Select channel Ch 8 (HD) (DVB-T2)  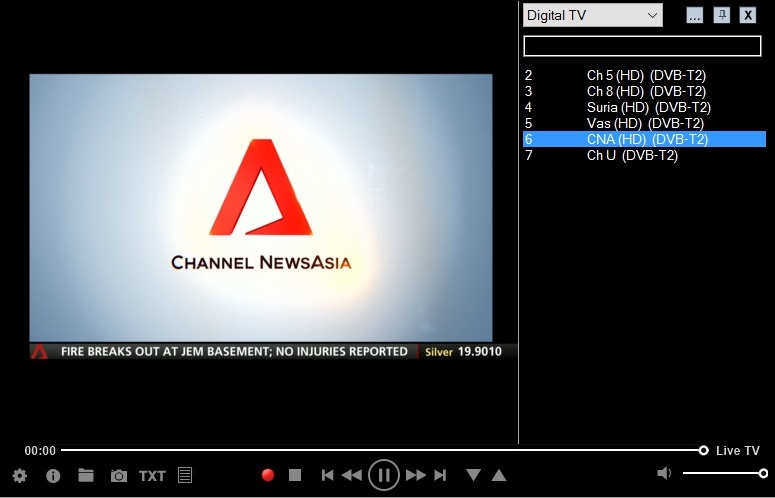pos(645,91)
